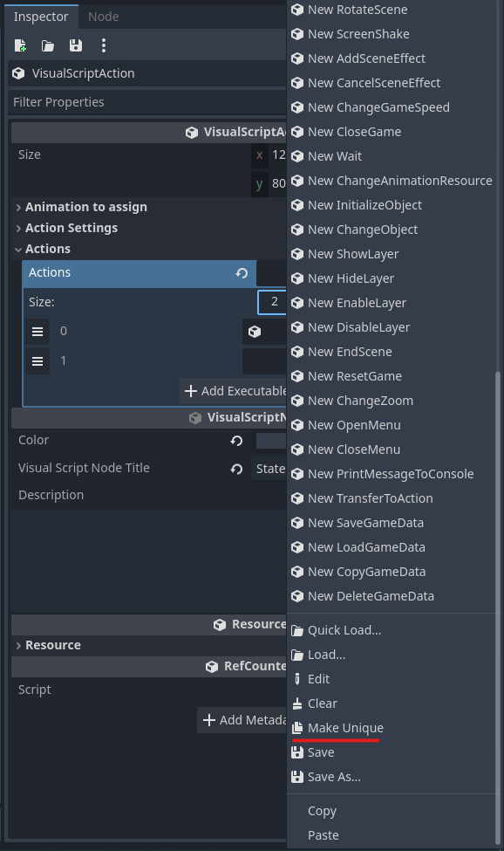Click the create new resource icon

click(x=20, y=45)
